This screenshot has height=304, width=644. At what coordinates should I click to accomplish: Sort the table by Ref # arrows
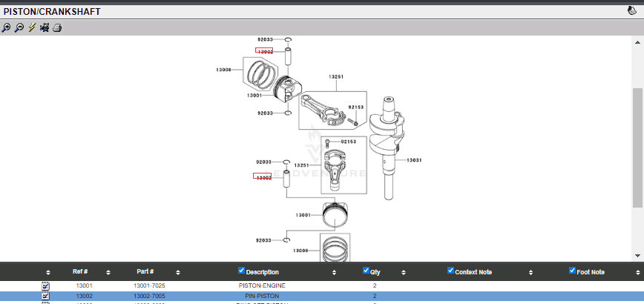108,272
